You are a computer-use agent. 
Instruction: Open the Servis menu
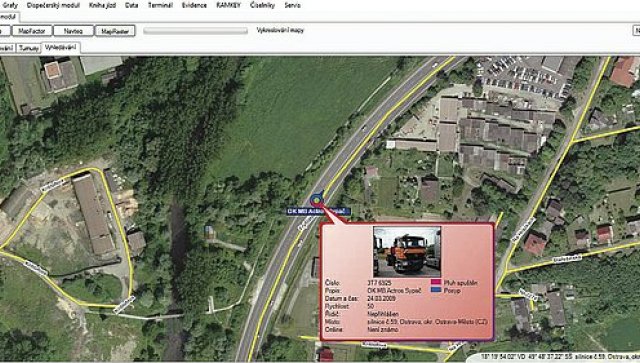[292, 5]
